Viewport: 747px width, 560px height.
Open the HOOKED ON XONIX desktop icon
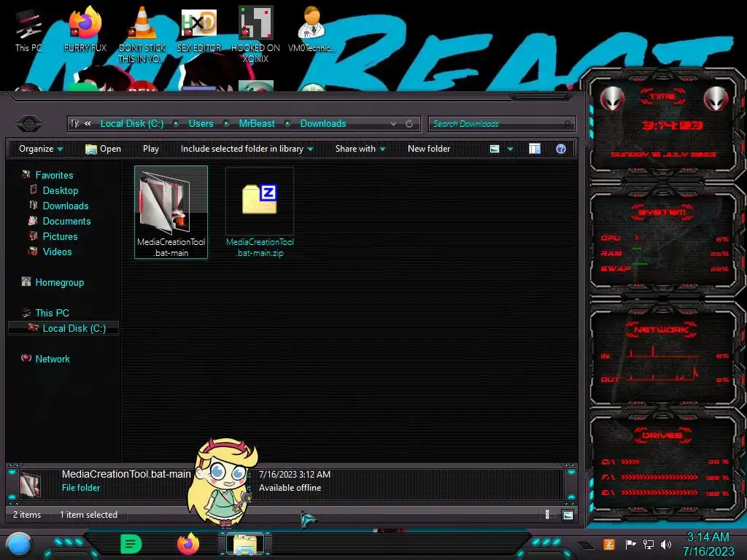tap(255, 34)
